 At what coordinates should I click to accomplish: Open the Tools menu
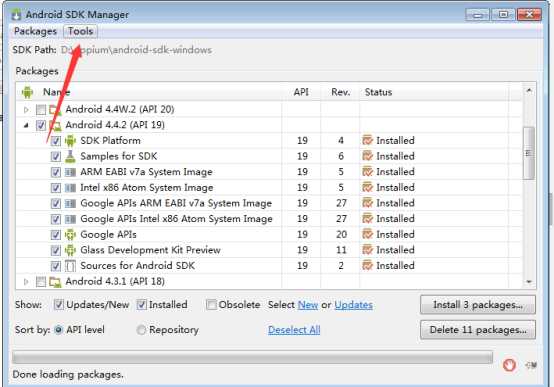(81, 31)
